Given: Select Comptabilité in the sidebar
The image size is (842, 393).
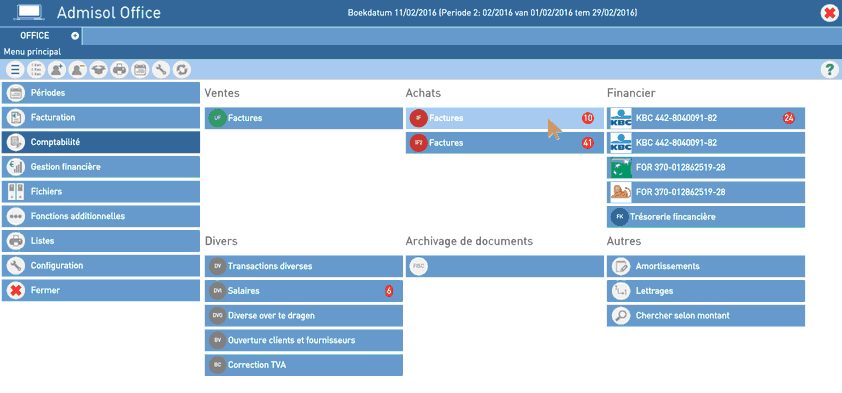Looking at the screenshot, I should (x=101, y=142).
